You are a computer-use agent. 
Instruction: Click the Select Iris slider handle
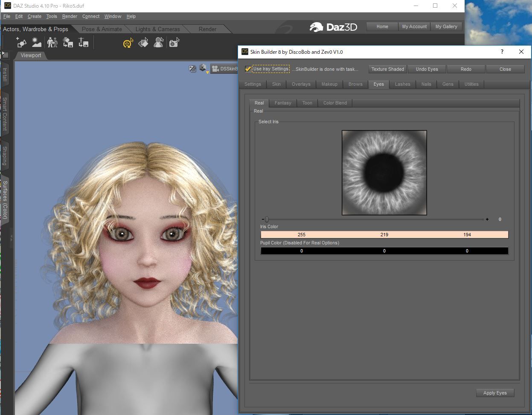click(267, 219)
